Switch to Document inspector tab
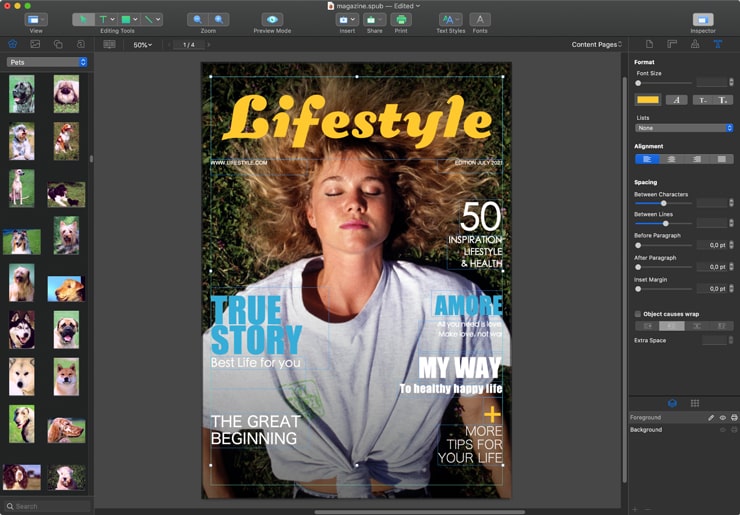This screenshot has width=740, height=515. [x=649, y=44]
